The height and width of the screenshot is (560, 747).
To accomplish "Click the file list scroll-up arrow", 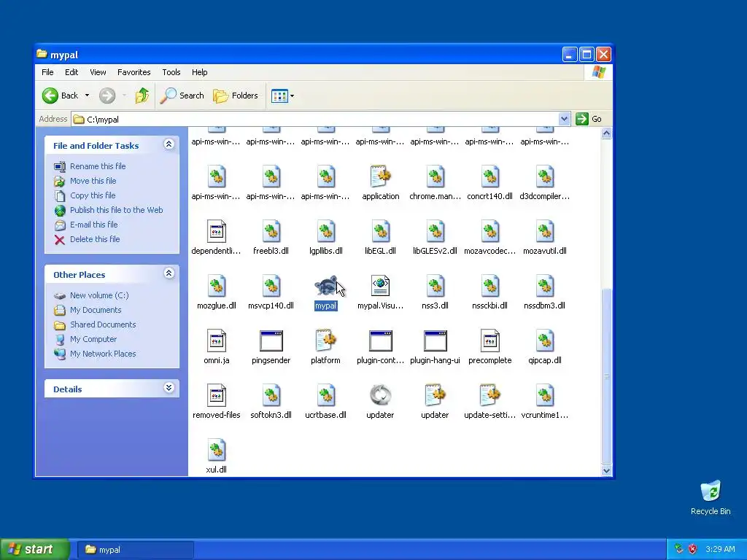I will (606, 133).
